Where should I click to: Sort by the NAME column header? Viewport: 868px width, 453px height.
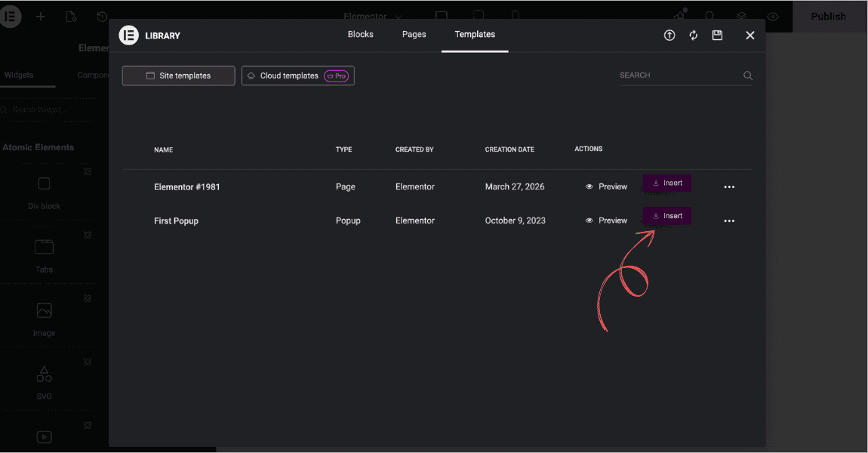pos(163,149)
